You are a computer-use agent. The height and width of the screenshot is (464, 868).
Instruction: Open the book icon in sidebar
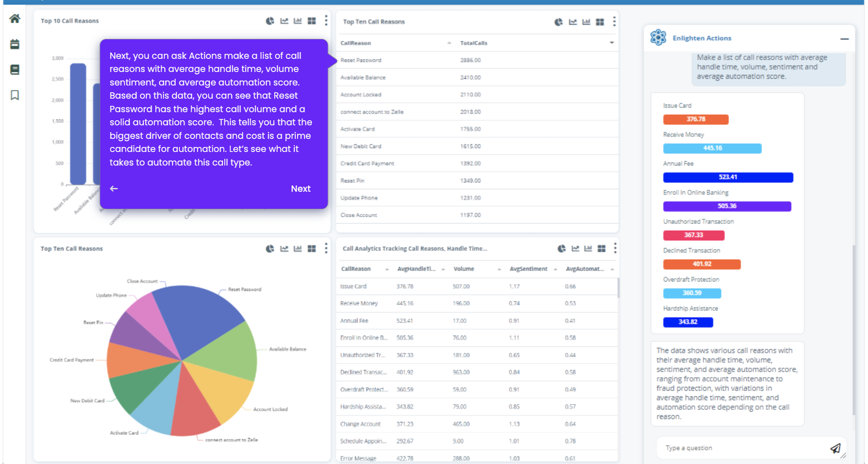(15, 70)
